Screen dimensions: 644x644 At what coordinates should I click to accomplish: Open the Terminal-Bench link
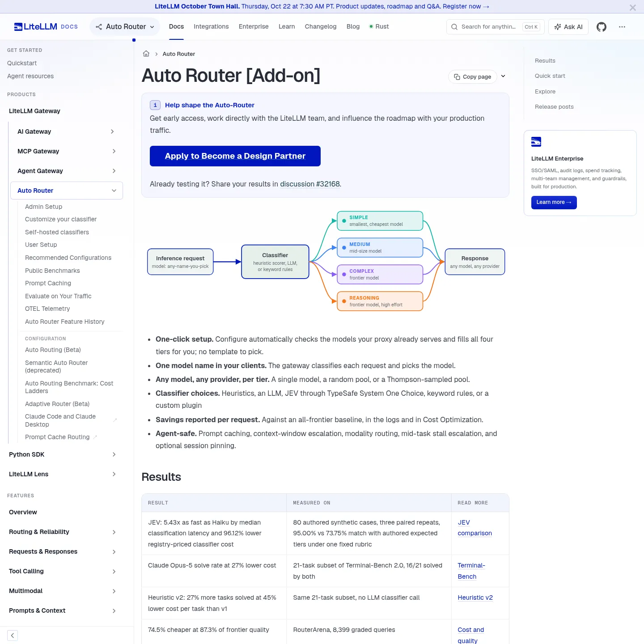point(471,571)
